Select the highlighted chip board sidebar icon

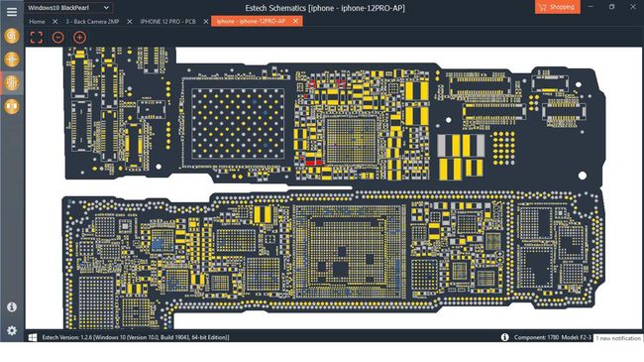coord(12,83)
